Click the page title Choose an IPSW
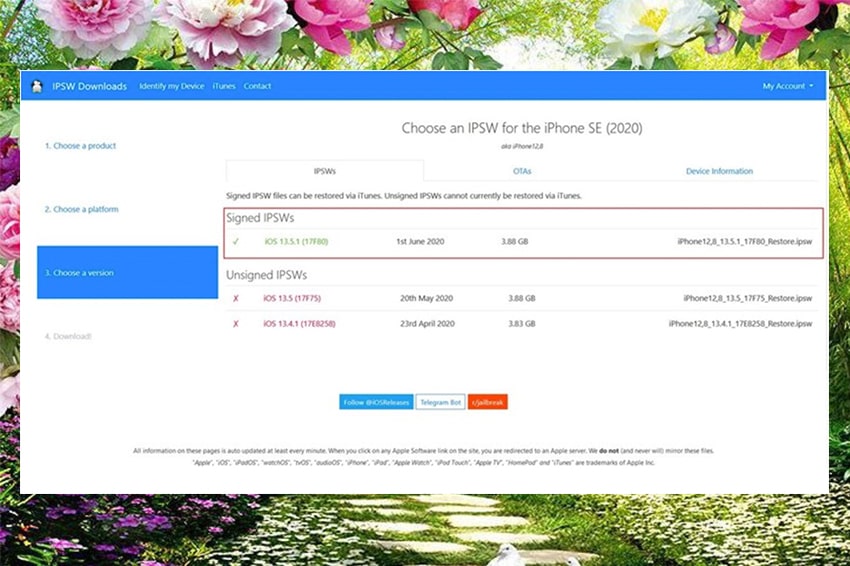Image resolution: width=850 pixels, height=566 pixels. (x=521, y=128)
